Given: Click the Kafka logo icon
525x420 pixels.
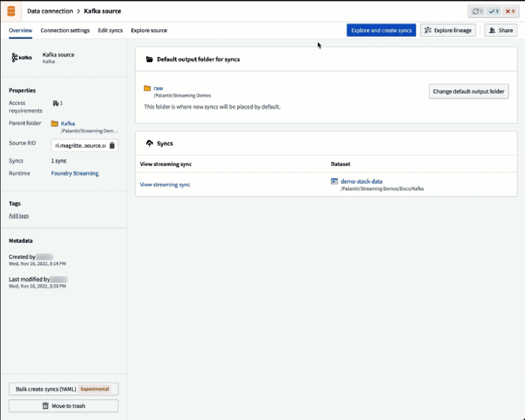Looking at the screenshot, I should click(22, 58).
